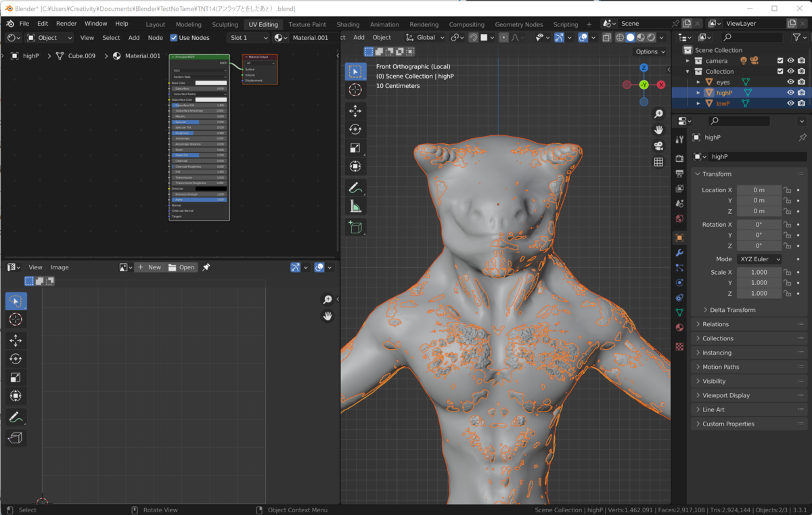Open the File menu
The height and width of the screenshot is (515, 812).
point(24,23)
